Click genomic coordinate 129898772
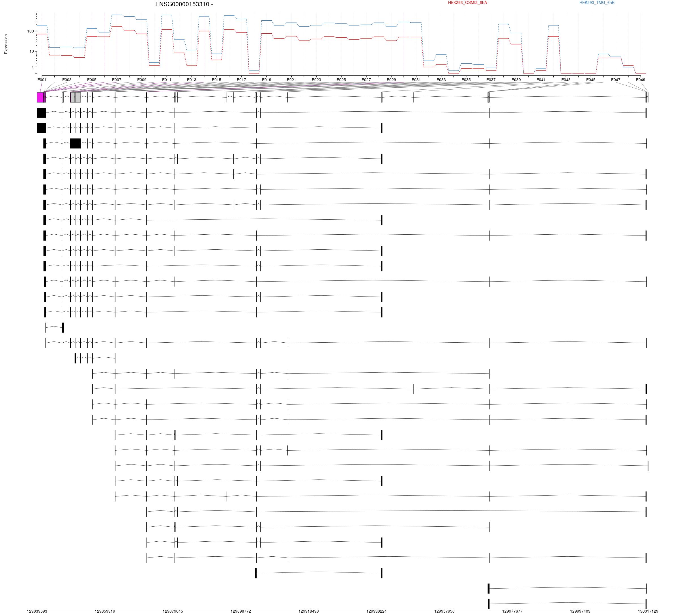Screen dimensions: 679x616 (x=240, y=611)
